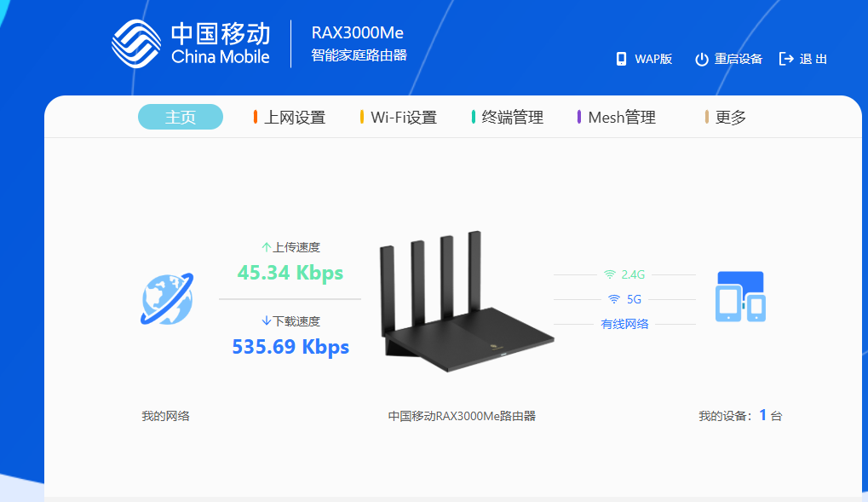Viewport: 868px width, 502px height.
Task: Click the 535.69 Kbps download value
Action: [x=290, y=347]
